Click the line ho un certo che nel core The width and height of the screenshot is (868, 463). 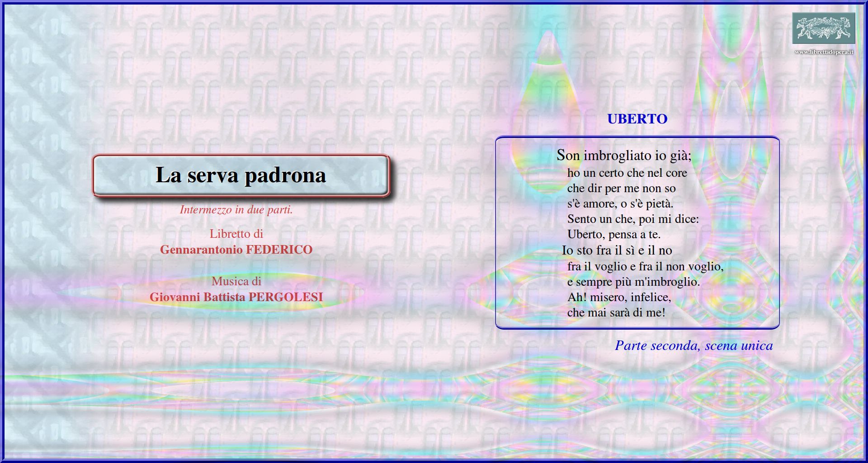click(x=627, y=173)
